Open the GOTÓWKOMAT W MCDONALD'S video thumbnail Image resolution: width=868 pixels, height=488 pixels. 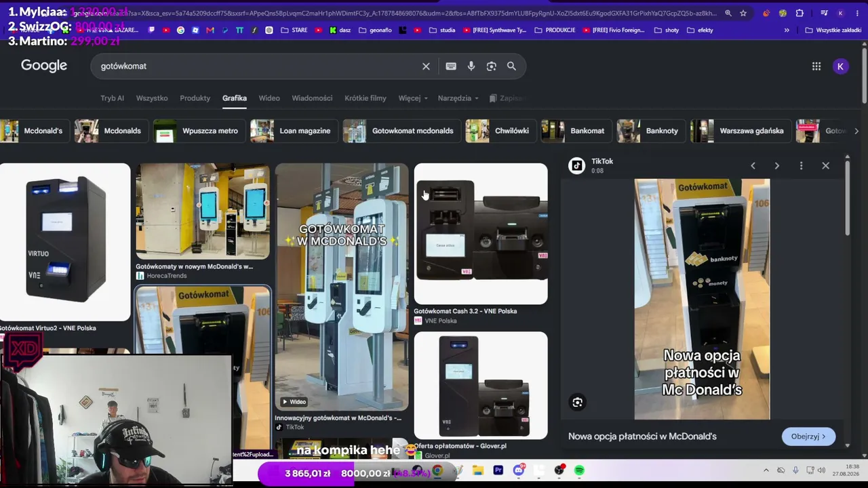pos(342,287)
